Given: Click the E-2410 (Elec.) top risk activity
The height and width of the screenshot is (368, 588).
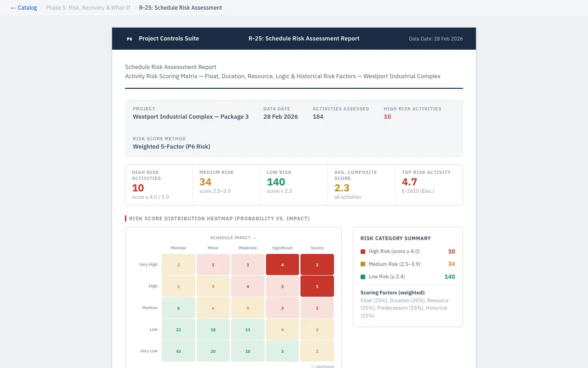Looking at the screenshot, I should 418,190.
